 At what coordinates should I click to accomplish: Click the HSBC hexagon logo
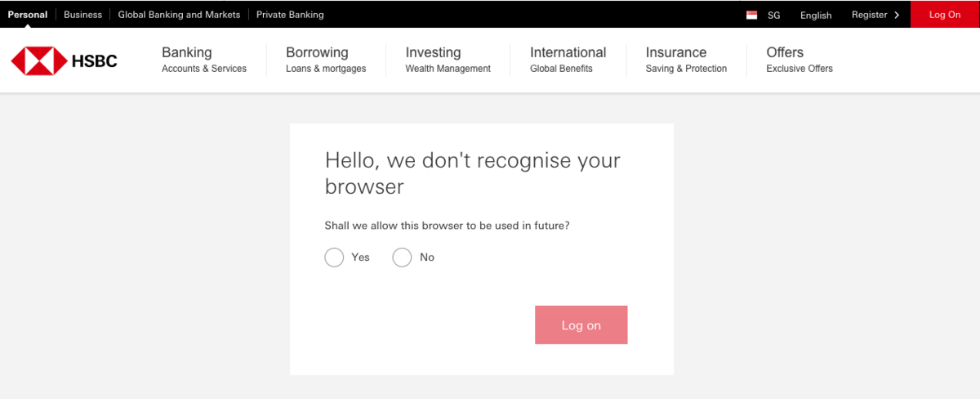38,61
